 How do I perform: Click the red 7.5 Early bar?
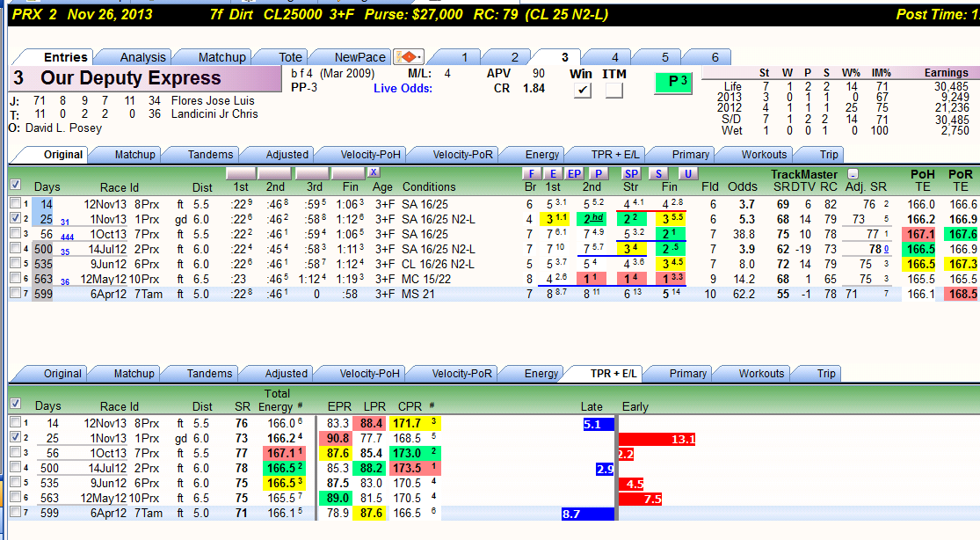641,499
